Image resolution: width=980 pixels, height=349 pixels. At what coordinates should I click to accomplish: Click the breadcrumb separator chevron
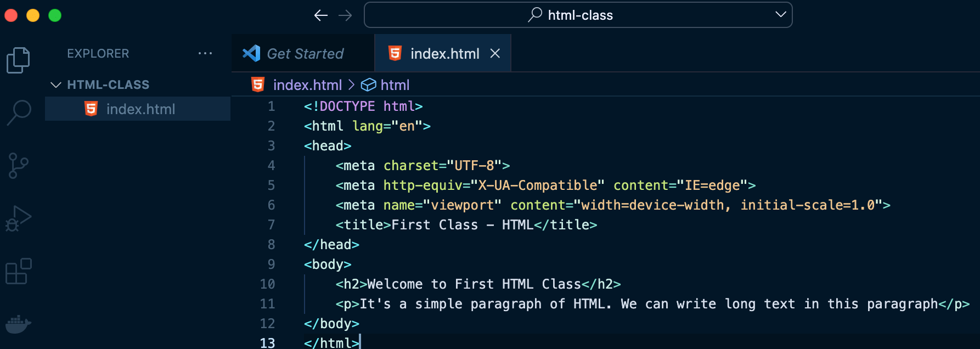(x=351, y=85)
